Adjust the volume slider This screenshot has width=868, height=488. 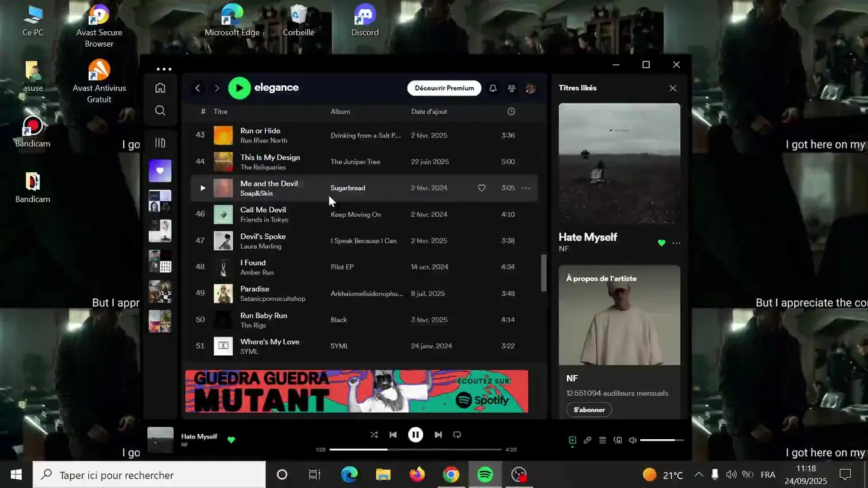tap(662, 440)
